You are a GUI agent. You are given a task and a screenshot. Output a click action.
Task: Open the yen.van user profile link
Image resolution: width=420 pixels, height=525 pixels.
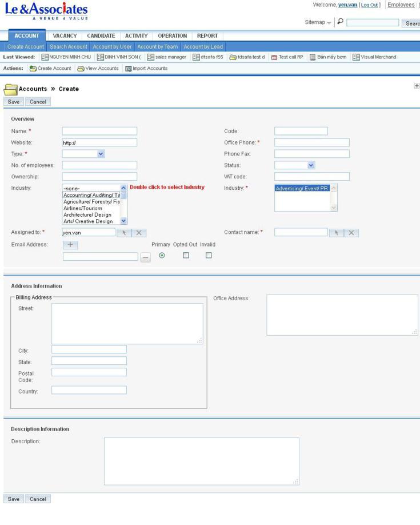point(347,5)
